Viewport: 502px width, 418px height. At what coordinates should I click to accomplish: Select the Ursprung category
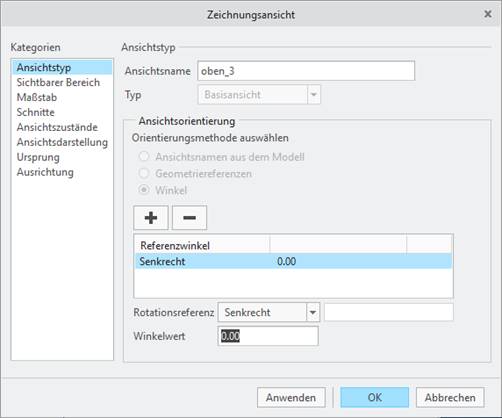(x=38, y=157)
